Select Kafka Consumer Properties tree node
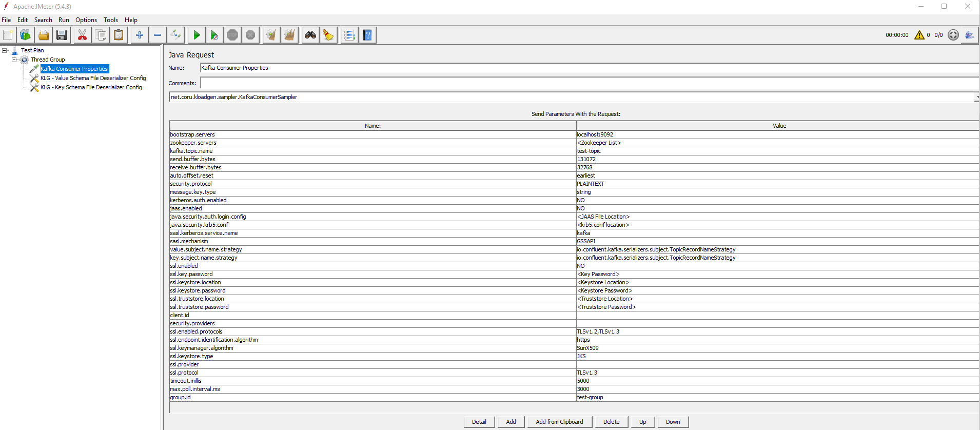The width and height of the screenshot is (980, 430). pyautogui.click(x=74, y=69)
